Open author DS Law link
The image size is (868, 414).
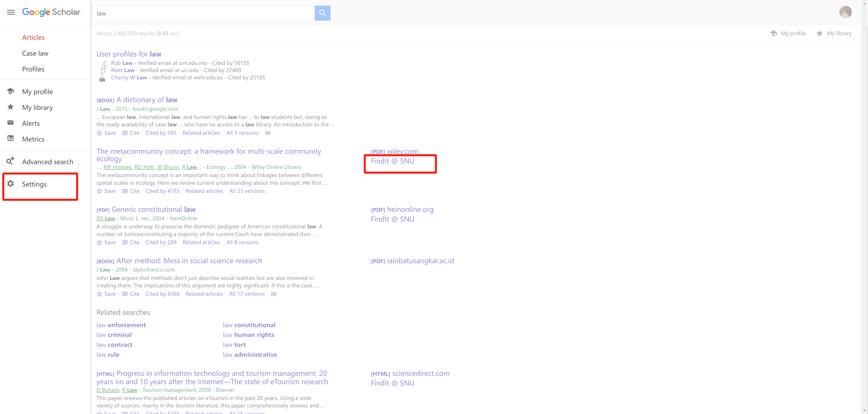click(x=106, y=218)
